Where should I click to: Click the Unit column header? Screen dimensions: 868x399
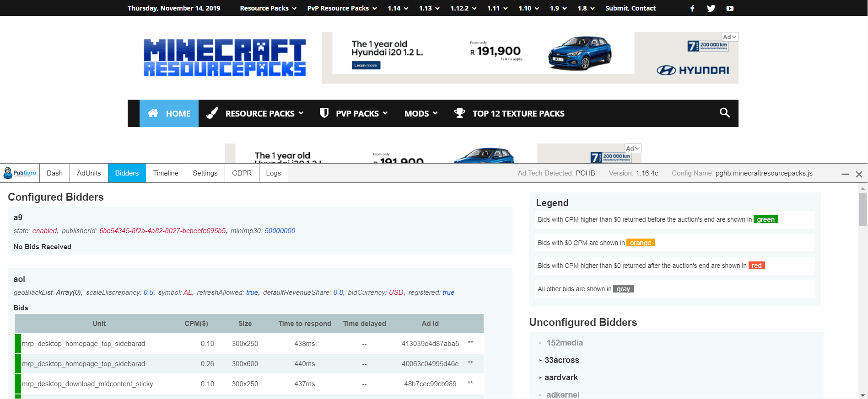(99, 324)
